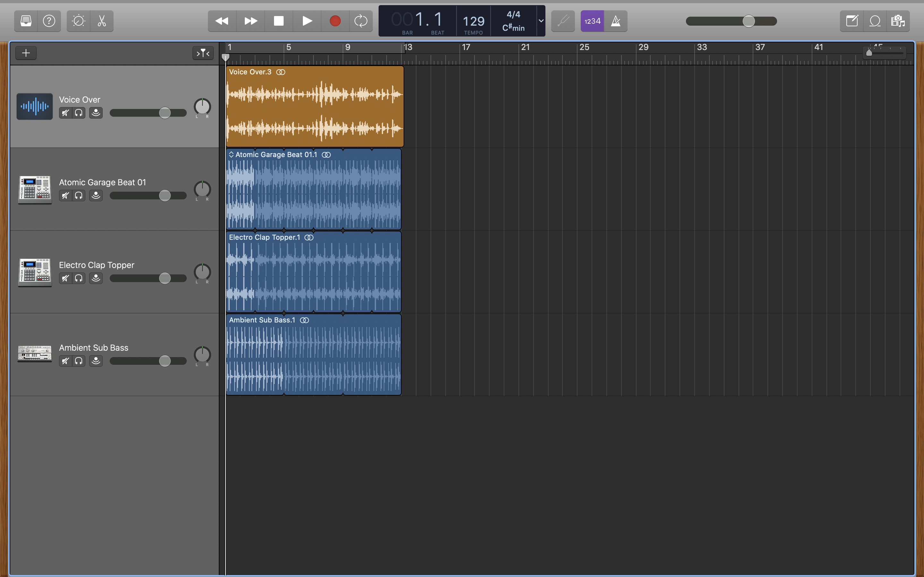The image size is (924, 577).
Task: Toggle the Metronome on
Action: click(616, 21)
